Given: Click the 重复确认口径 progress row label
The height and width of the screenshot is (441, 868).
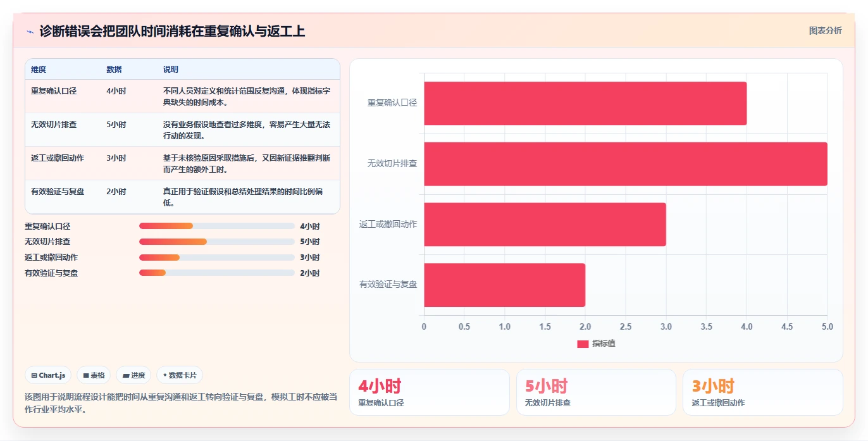Looking at the screenshot, I should [47, 227].
